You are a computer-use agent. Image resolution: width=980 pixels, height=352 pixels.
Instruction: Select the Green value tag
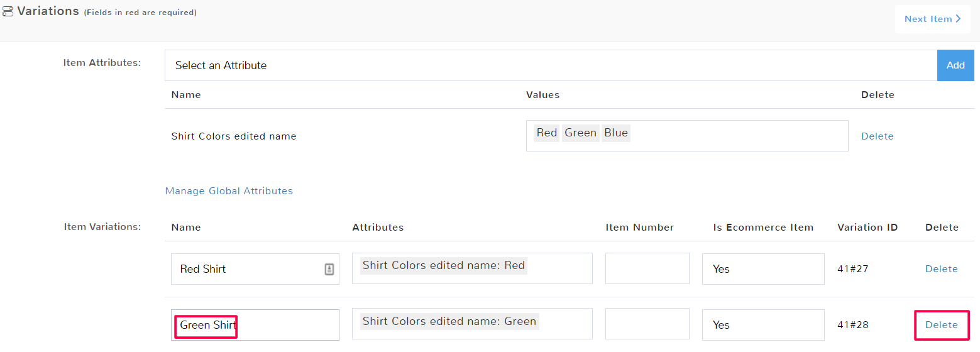(580, 133)
